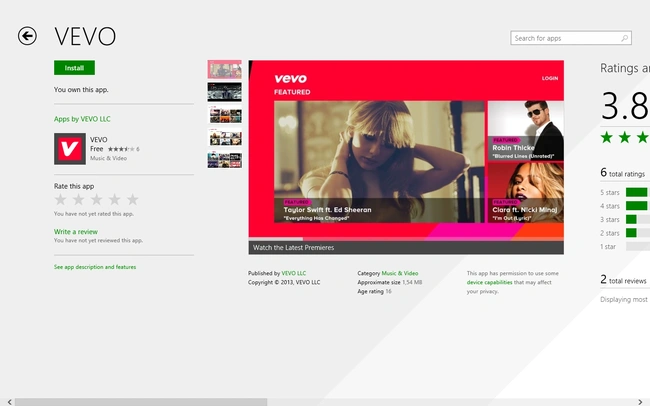Click the 5 stars rating bar
The image size is (650, 406).
[638, 192]
